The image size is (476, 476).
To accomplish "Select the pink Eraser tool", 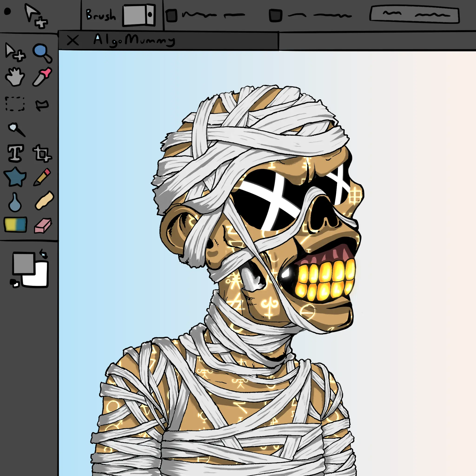I will coord(43,225).
